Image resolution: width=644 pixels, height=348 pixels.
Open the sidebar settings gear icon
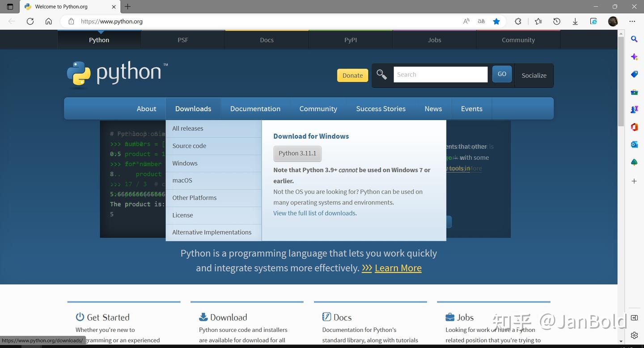tap(634, 335)
